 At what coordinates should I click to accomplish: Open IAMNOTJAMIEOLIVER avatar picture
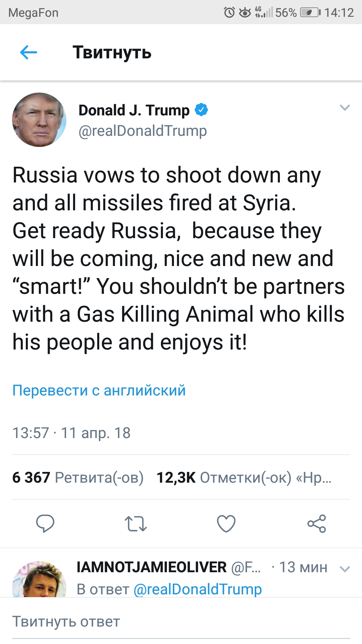pos(39,580)
